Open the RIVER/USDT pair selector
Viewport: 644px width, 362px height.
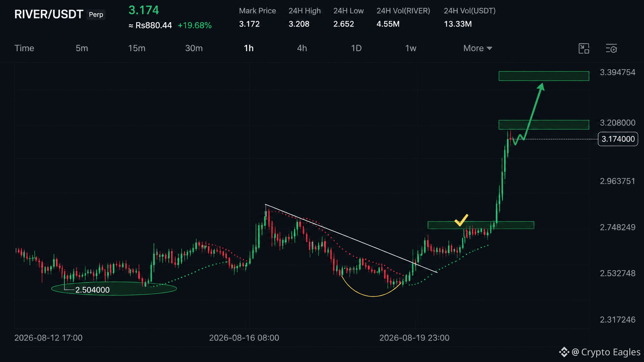49,14
